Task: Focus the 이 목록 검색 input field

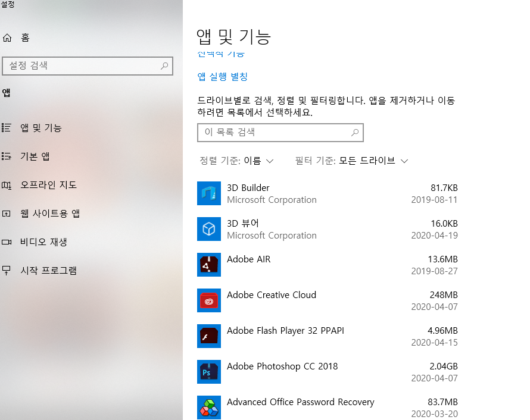Action: tap(280, 133)
